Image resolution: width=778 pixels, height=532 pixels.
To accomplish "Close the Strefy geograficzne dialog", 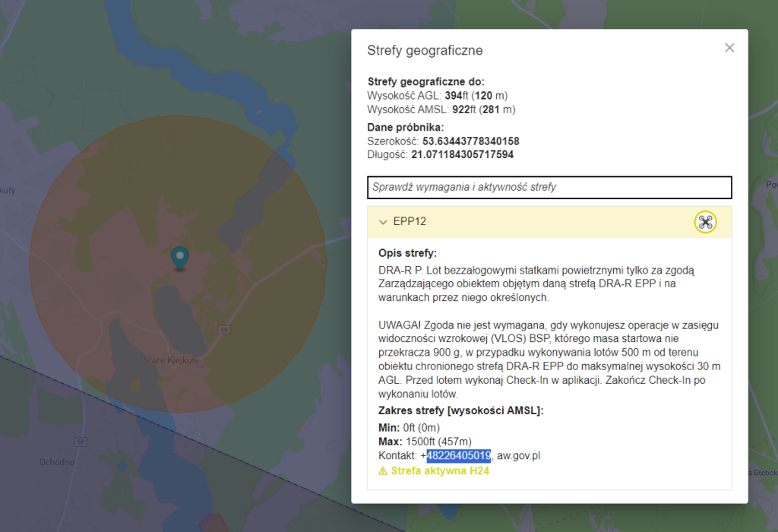I will (x=729, y=48).
